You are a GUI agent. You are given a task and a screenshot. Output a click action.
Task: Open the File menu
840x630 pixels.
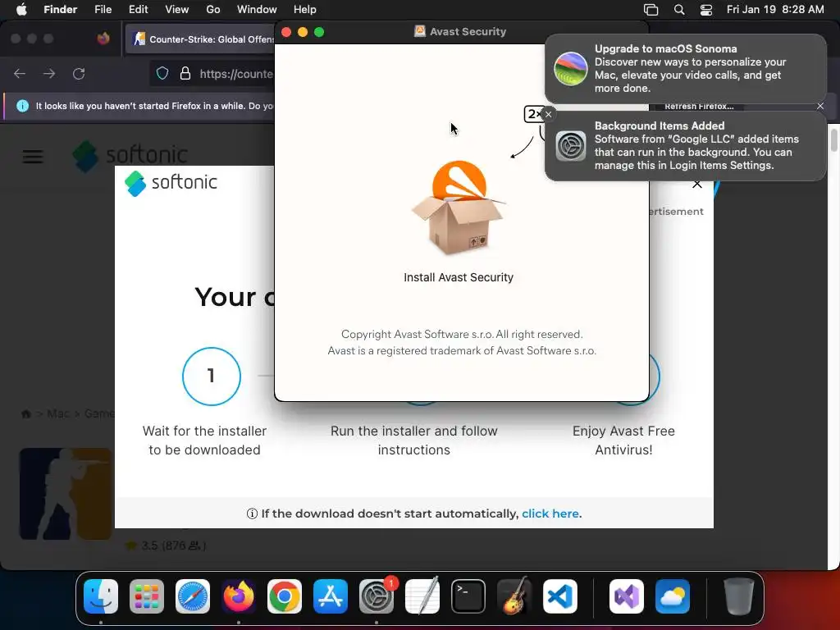coord(103,10)
